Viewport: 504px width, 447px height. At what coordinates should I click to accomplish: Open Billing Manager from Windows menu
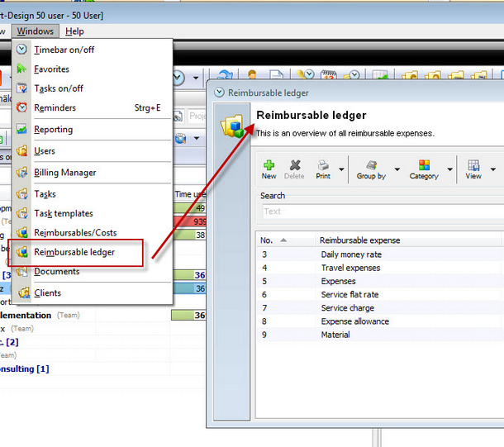coord(65,173)
